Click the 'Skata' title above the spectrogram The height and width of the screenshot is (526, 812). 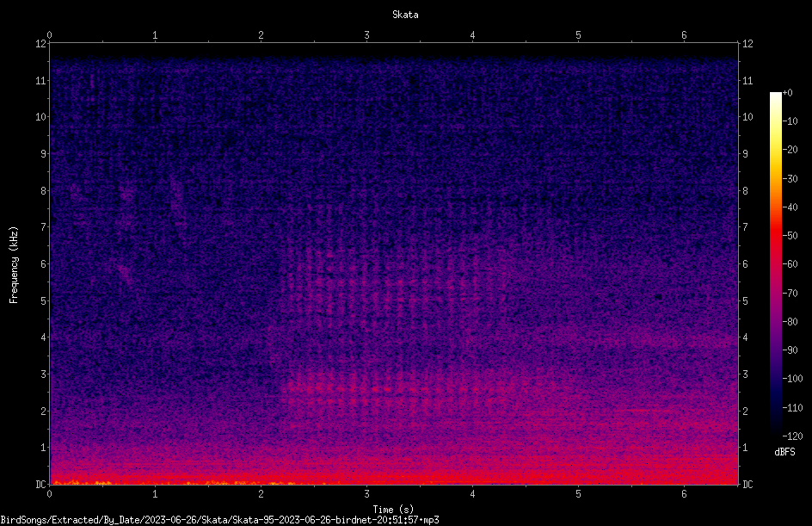click(x=405, y=15)
